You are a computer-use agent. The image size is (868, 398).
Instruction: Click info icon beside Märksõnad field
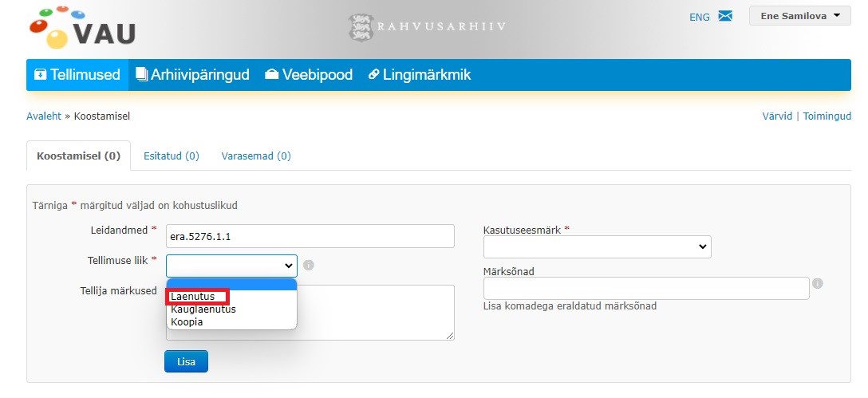point(818,283)
